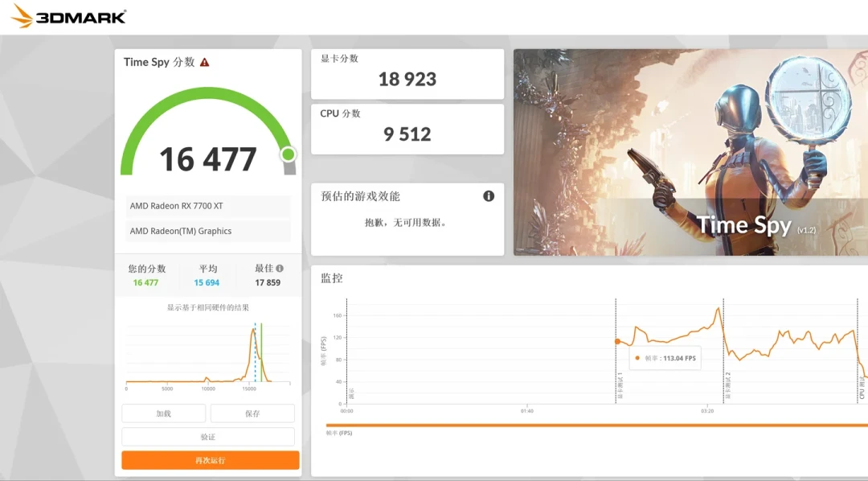Click the green 您的分数 value 16 477

(145, 282)
